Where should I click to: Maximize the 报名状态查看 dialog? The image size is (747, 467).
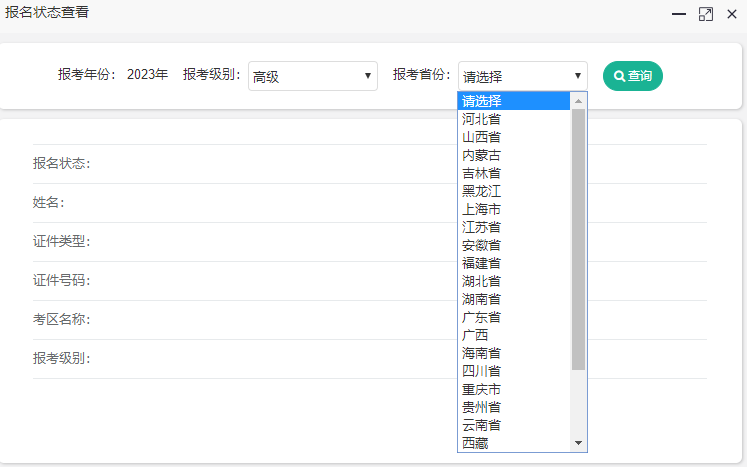pos(705,14)
